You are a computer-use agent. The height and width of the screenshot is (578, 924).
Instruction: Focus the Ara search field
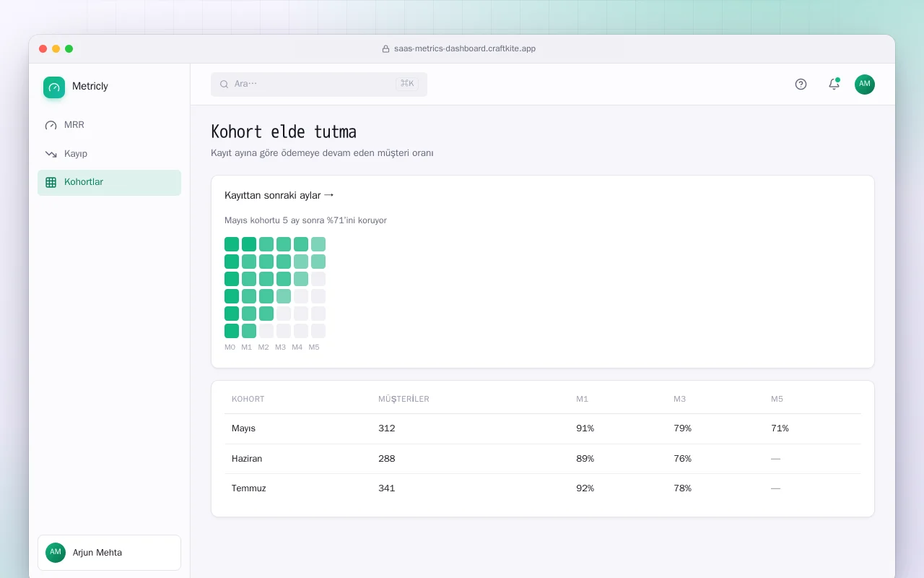319,84
